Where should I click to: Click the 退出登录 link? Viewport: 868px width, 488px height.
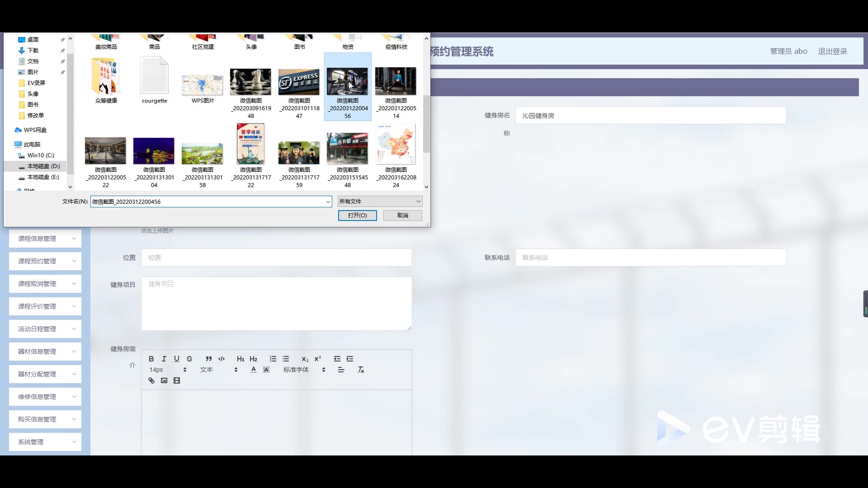(x=832, y=52)
